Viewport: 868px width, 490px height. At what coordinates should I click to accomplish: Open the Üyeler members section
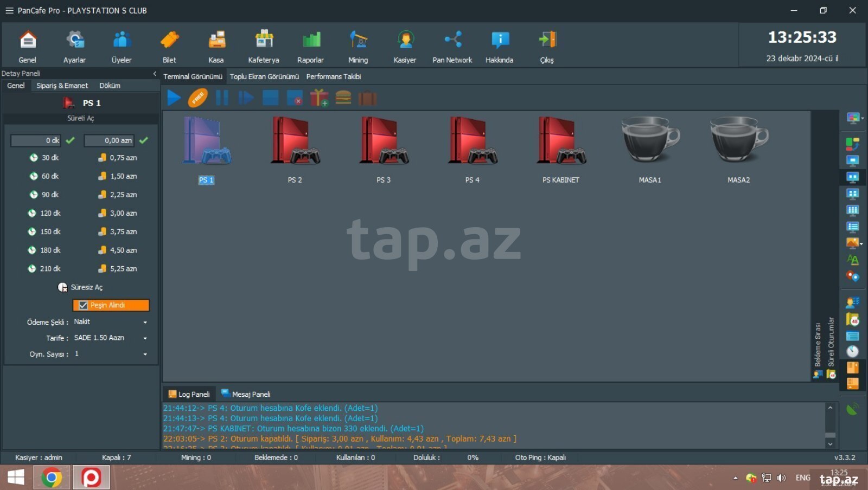(x=122, y=47)
